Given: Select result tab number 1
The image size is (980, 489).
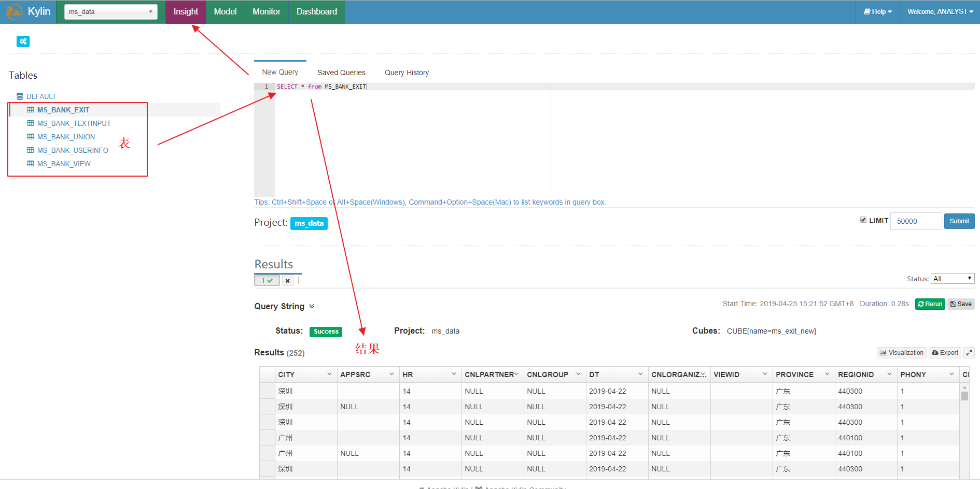Looking at the screenshot, I should point(267,281).
